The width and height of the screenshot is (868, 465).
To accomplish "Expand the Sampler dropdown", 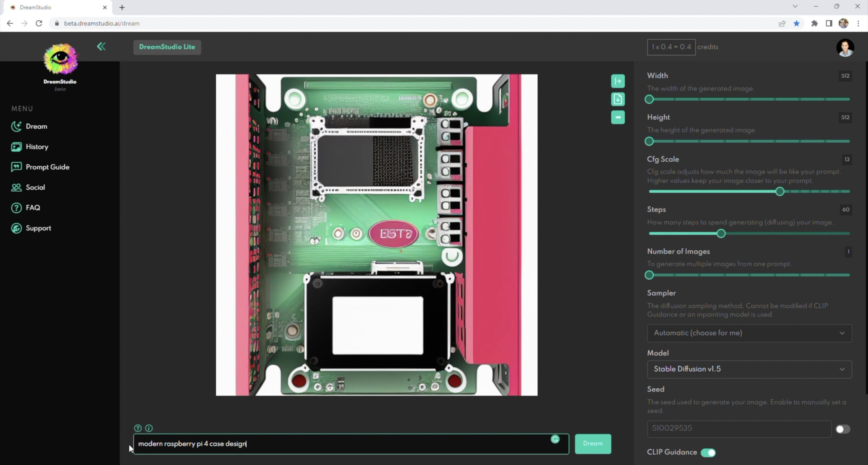I will tap(749, 333).
